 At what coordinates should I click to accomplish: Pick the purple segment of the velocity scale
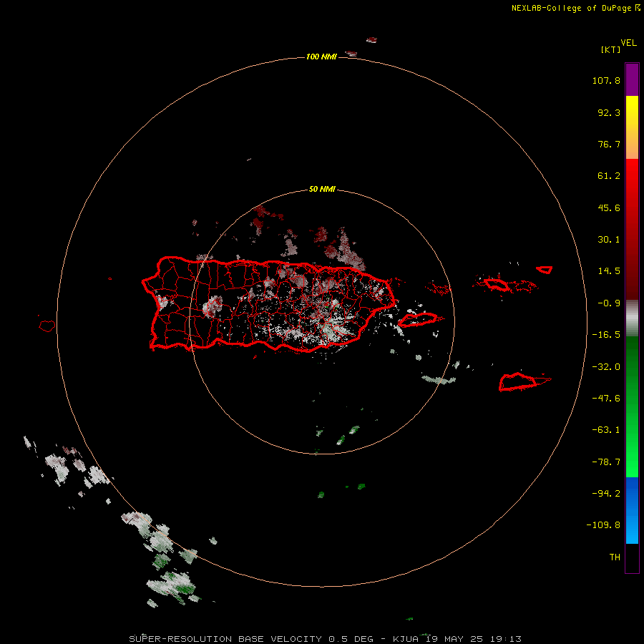point(632,79)
